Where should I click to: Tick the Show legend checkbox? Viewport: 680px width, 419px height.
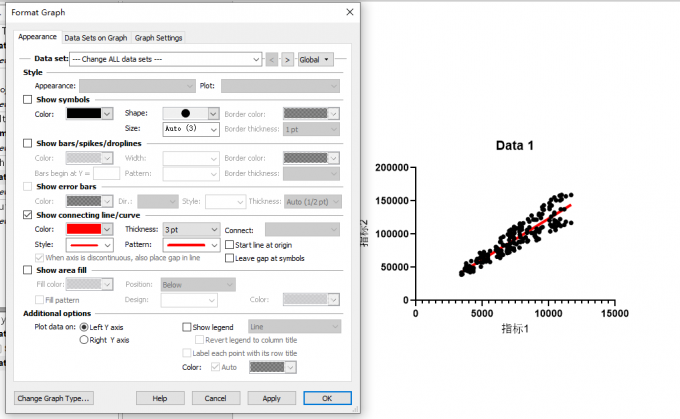[x=187, y=327]
